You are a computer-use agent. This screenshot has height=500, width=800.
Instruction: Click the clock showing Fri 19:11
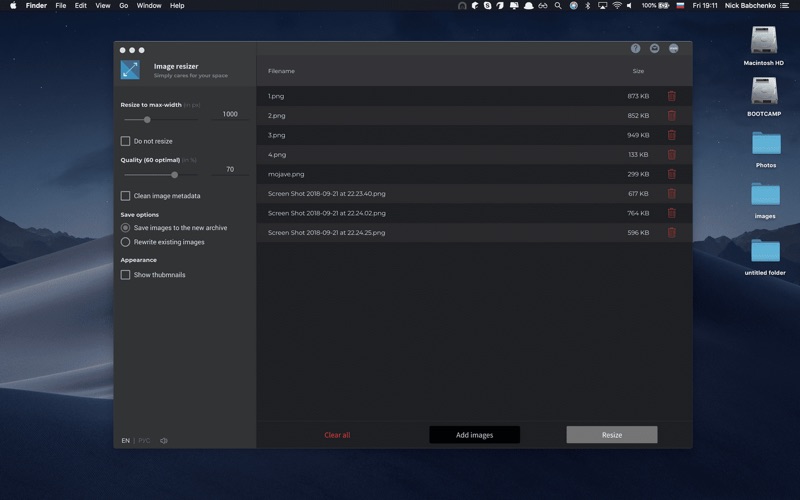pos(705,6)
